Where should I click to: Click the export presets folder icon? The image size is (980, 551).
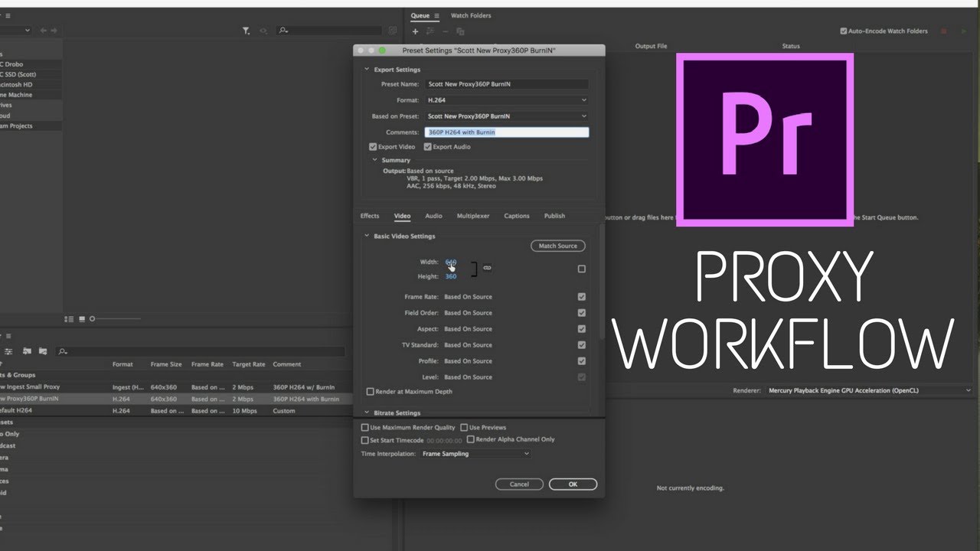pyautogui.click(x=43, y=350)
